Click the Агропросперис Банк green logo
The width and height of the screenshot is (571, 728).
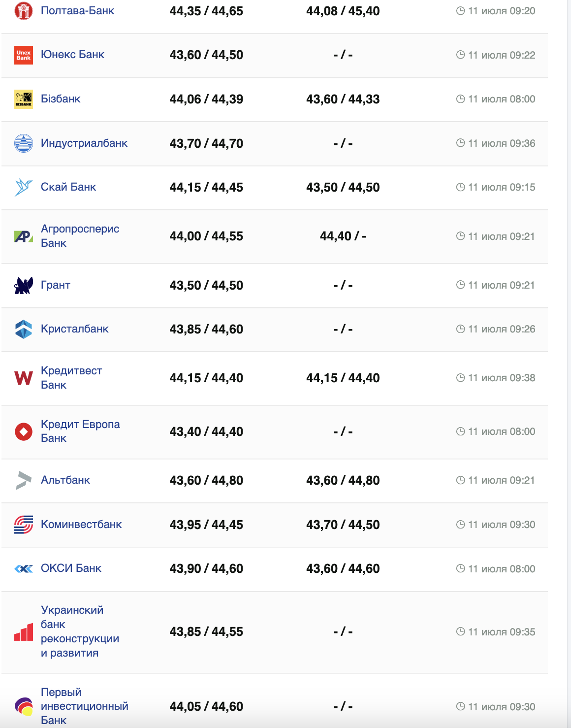tap(24, 236)
